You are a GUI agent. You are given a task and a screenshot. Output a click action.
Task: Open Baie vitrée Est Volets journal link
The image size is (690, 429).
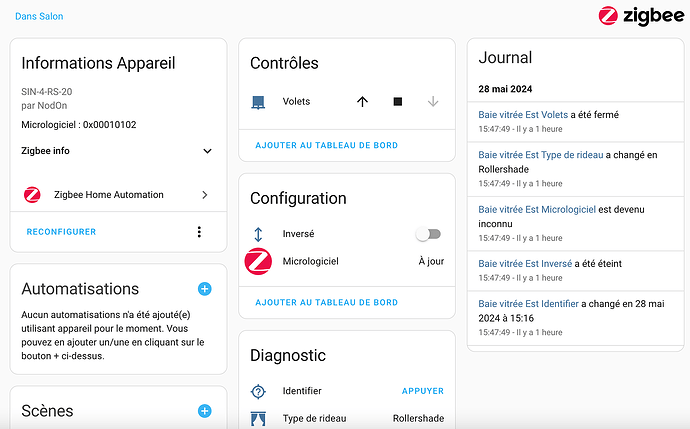[523, 115]
